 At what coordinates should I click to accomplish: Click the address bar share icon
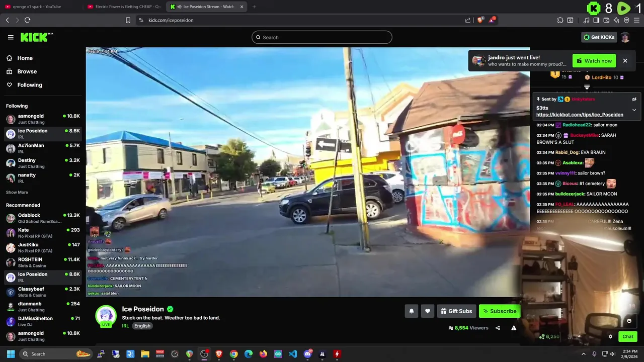click(468, 20)
